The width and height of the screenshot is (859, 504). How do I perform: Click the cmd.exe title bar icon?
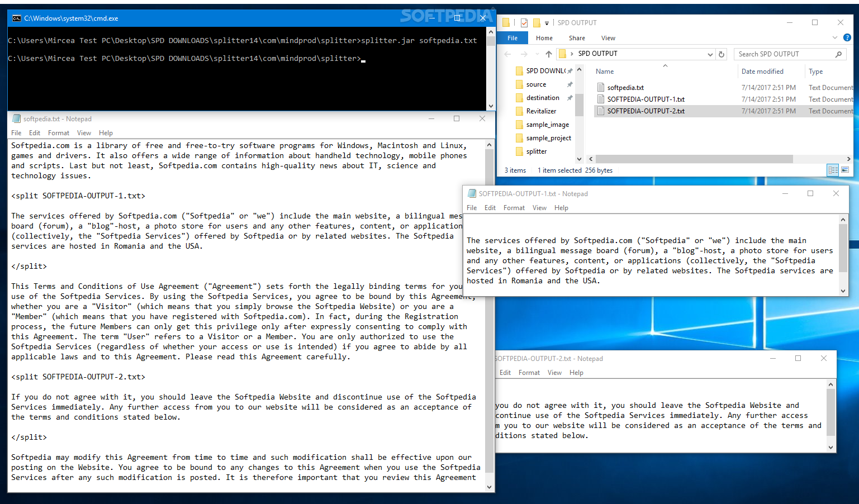[16, 18]
